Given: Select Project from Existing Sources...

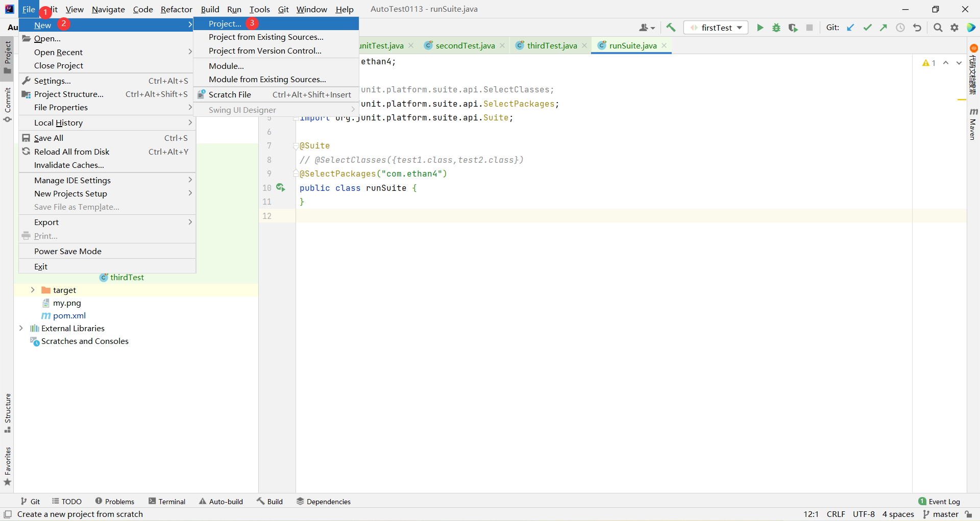Looking at the screenshot, I should pyautogui.click(x=276, y=37).
